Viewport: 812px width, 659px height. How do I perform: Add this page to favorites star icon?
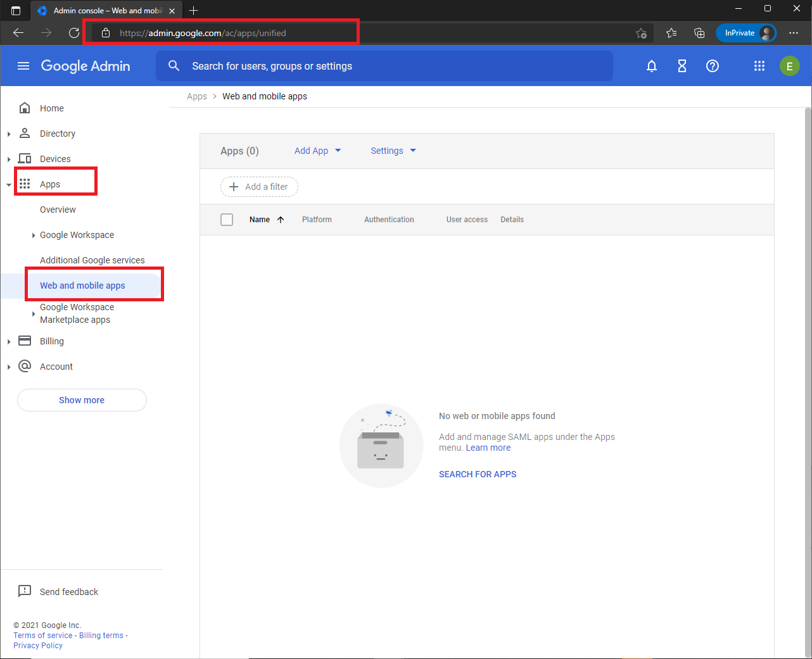click(642, 33)
